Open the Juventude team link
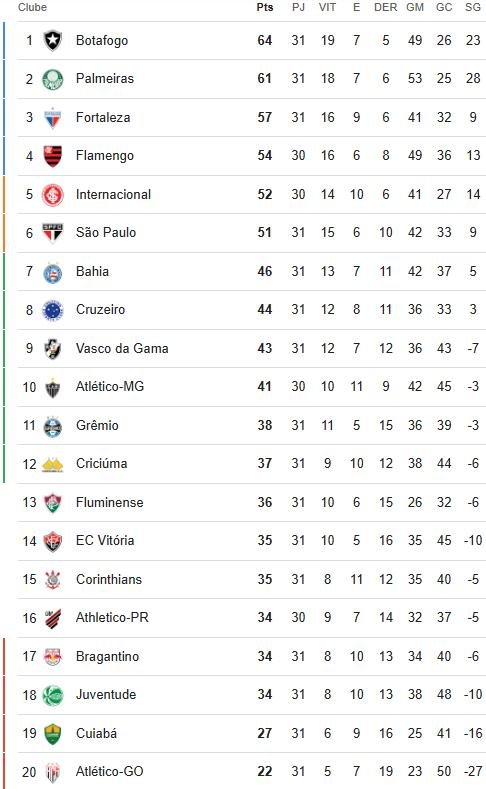Image resolution: width=486 pixels, height=789 pixels. (106, 695)
